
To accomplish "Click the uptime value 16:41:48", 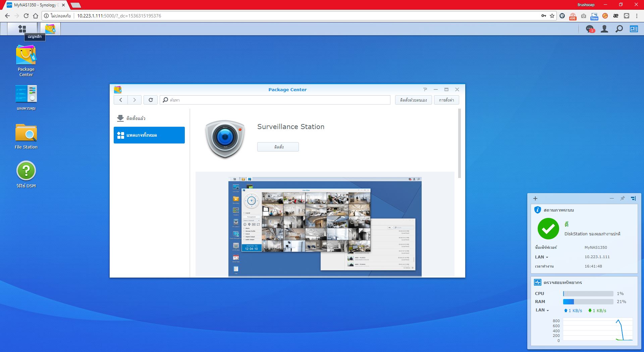I will pos(593,266).
